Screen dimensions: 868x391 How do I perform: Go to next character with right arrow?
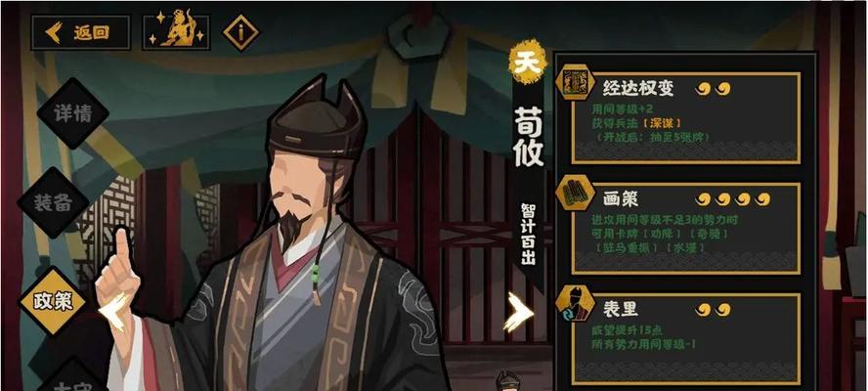(519, 312)
